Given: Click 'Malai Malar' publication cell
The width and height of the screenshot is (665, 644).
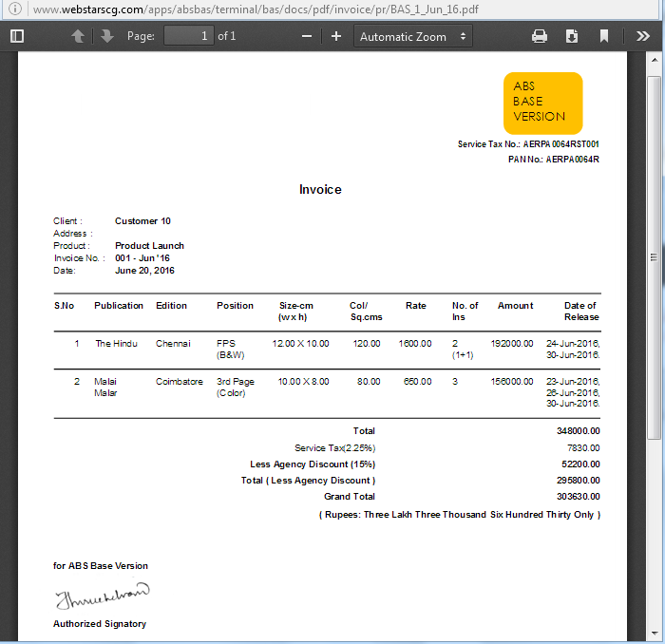Looking at the screenshot, I should click(105, 388).
